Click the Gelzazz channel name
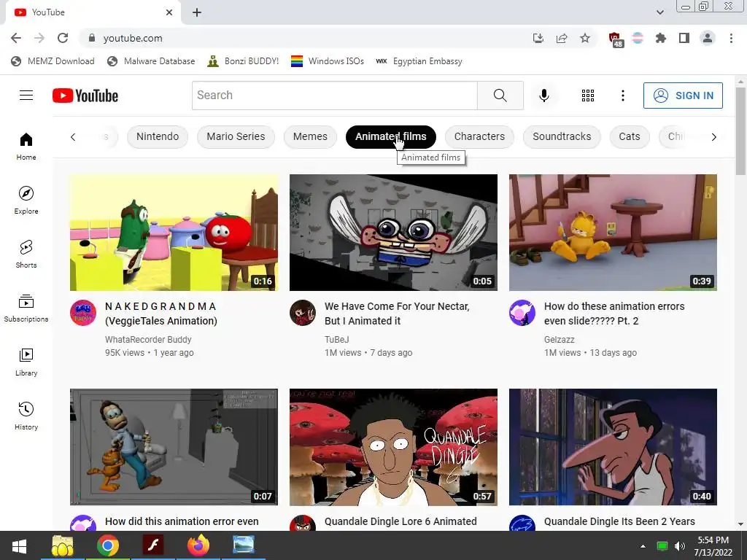The height and width of the screenshot is (560, 747). tap(560, 340)
